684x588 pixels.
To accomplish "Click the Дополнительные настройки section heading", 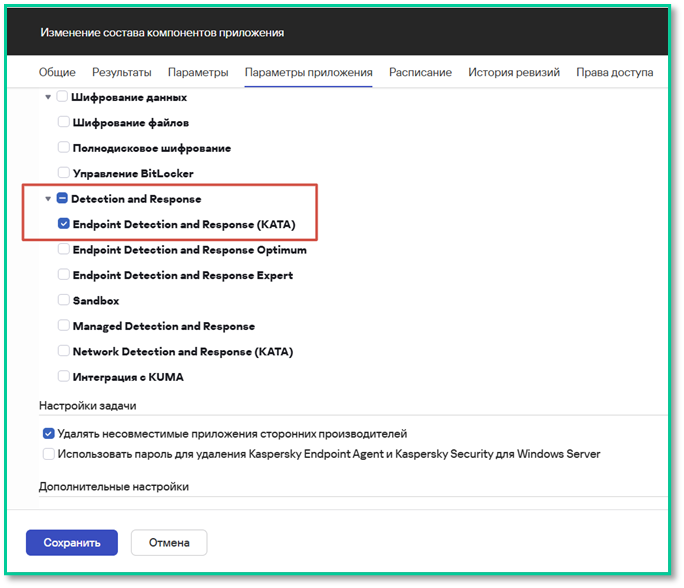I will [x=114, y=487].
